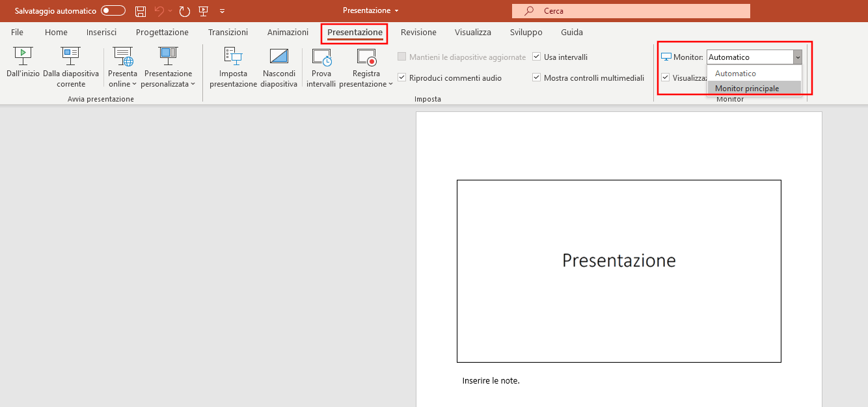Select the Presentazione ribbon tab
Screen dimensions: 868x407
tap(355, 33)
